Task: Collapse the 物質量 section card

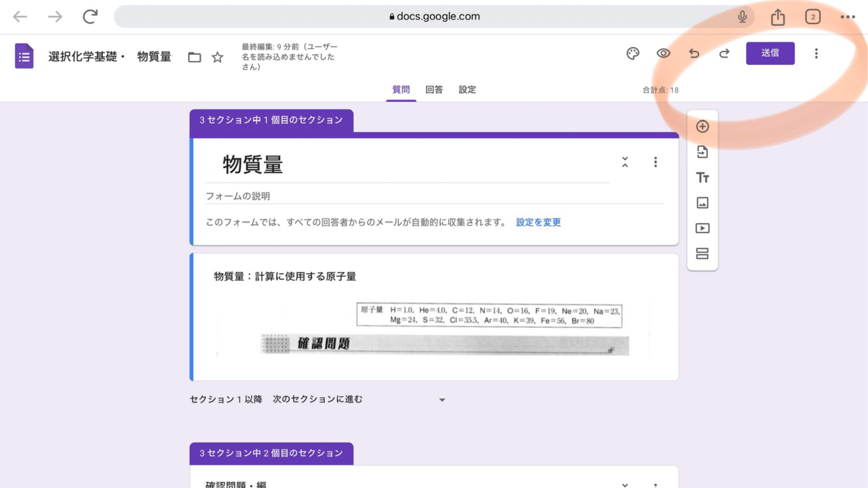Action: (x=625, y=162)
